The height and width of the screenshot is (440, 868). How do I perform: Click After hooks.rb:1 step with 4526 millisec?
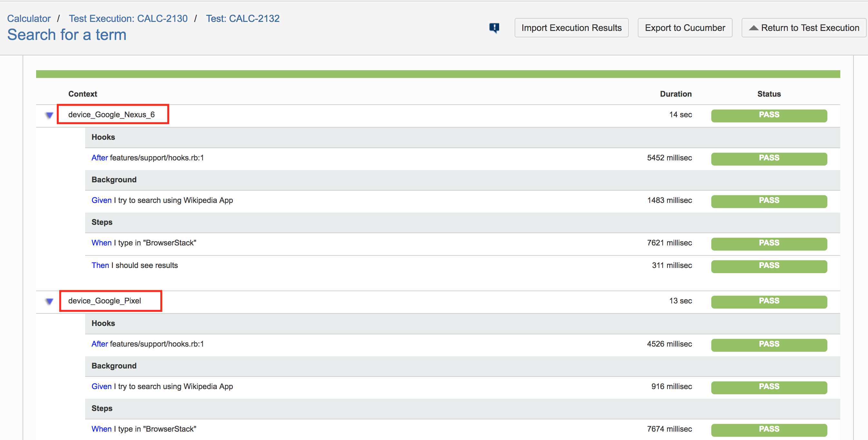(148, 344)
